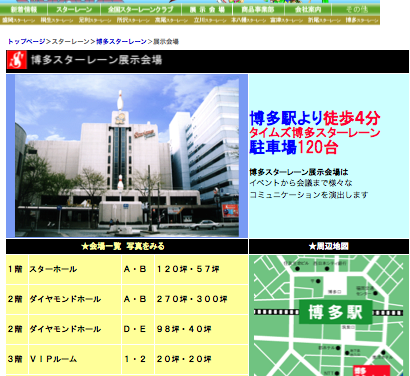Click the 博多駅 station label on map
Image resolution: width=410 pixels, height=376 pixels.
(x=335, y=312)
